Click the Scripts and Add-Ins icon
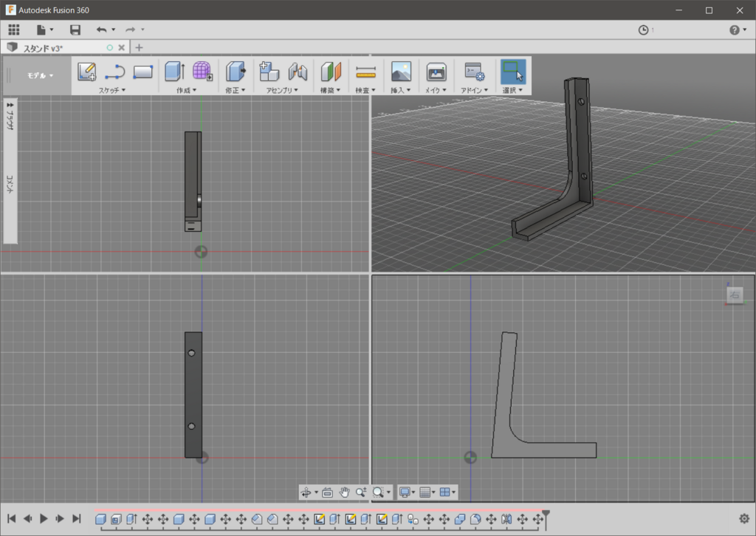756x536 pixels. click(475, 72)
